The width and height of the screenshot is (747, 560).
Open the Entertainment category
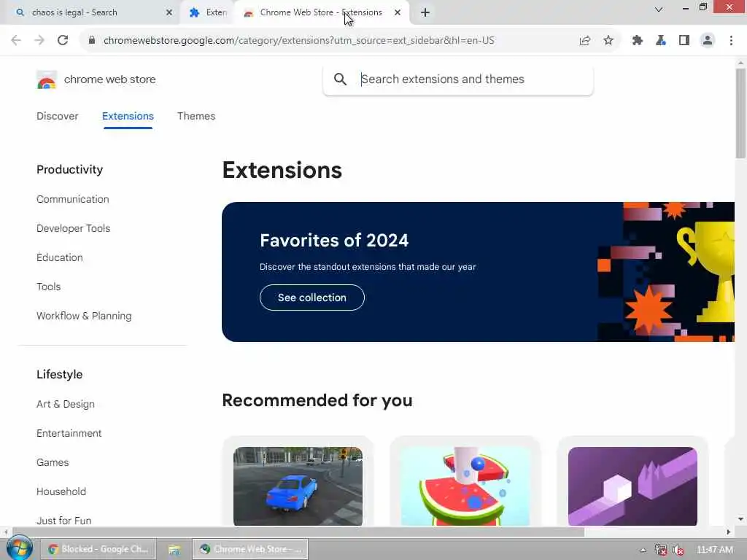click(x=69, y=433)
